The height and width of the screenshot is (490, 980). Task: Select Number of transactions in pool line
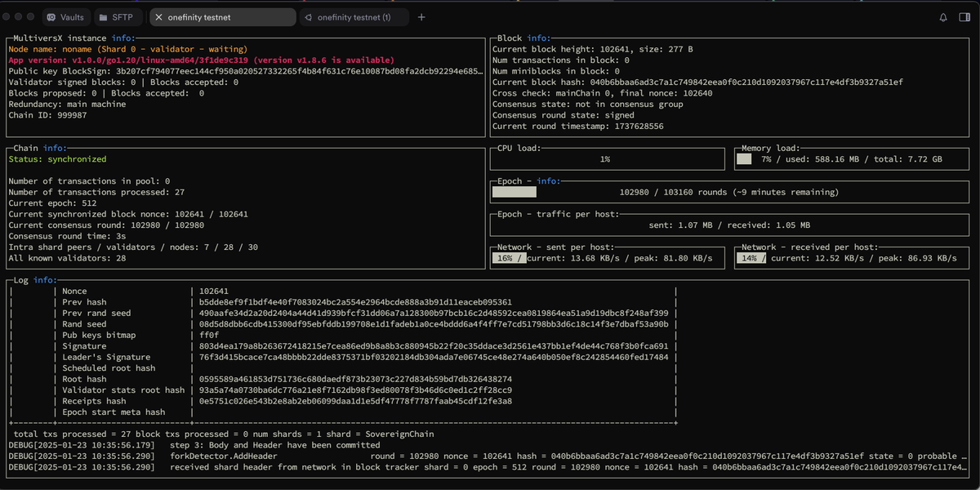(x=89, y=181)
